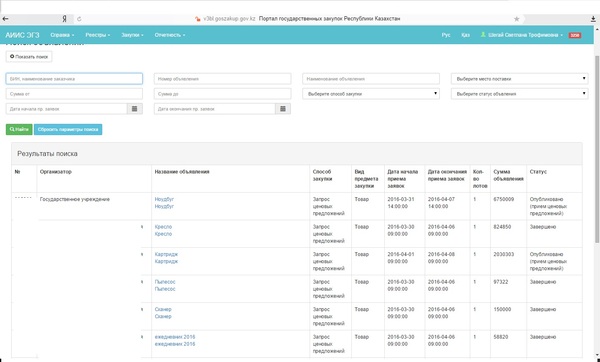
Task: Open the Ноутбук announcement link
Action: (164, 199)
